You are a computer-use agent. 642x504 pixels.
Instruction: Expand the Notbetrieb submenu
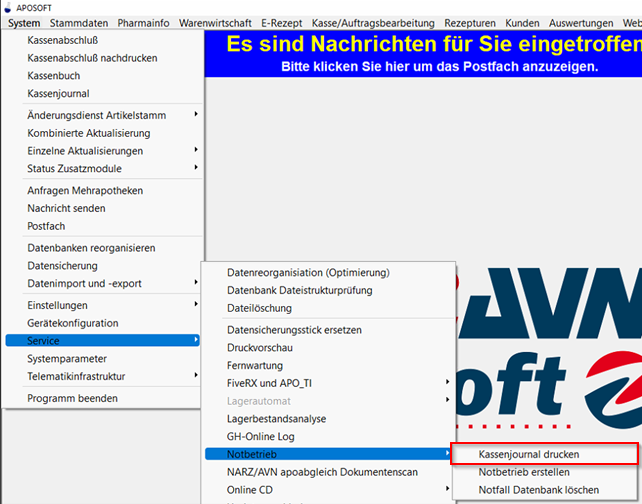(328, 454)
